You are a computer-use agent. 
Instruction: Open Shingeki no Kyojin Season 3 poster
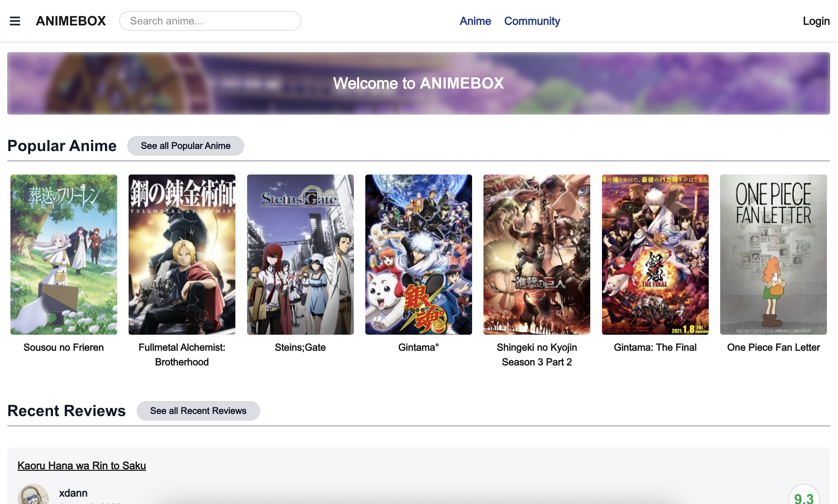tap(537, 254)
